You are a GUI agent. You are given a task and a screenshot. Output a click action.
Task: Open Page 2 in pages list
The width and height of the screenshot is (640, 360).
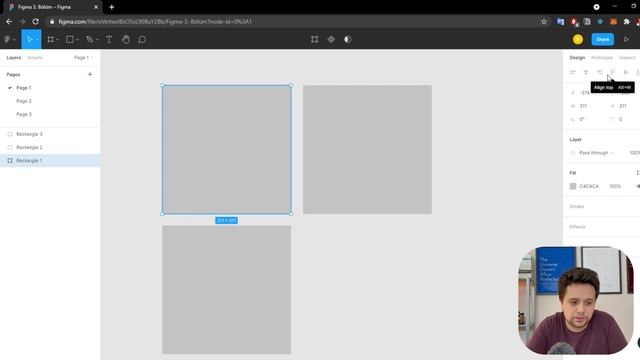(x=24, y=101)
